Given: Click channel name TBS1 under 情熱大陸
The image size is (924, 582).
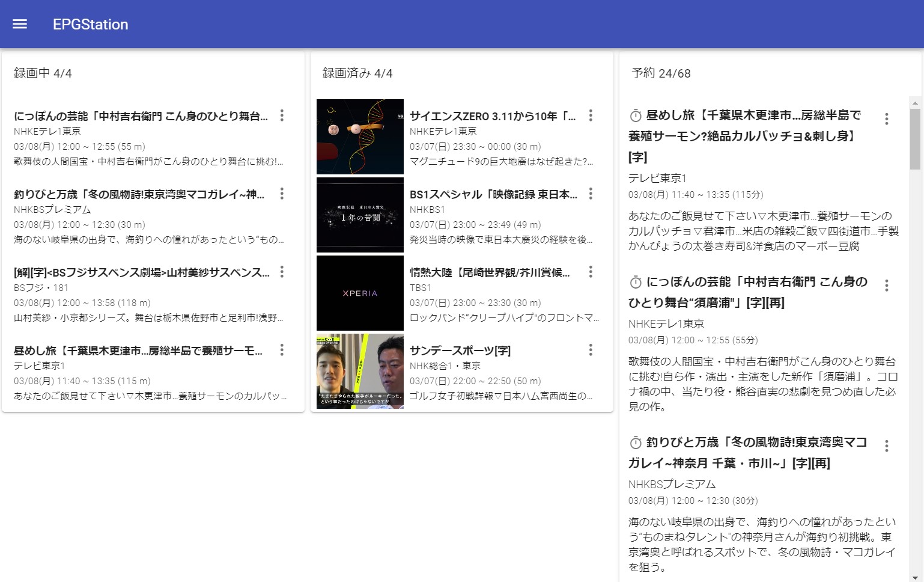Looking at the screenshot, I should coord(420,287).
